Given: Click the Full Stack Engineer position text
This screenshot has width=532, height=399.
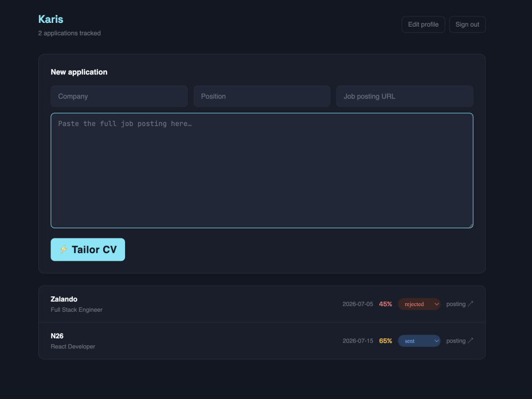Looking at the screenshot, I should coord(76,310).
